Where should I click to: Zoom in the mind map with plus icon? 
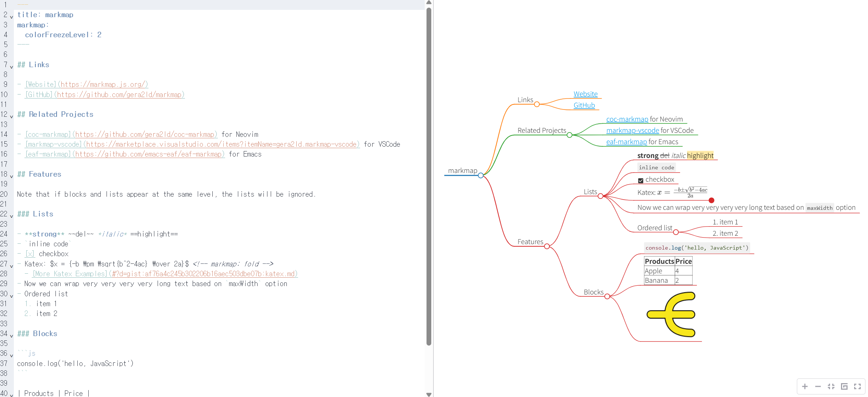tap(805, 386)
